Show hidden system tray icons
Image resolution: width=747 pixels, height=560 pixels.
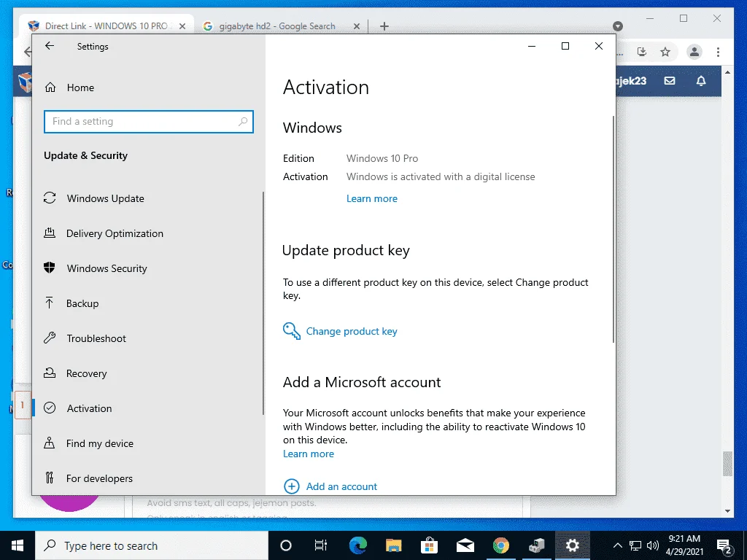[617, 545]
